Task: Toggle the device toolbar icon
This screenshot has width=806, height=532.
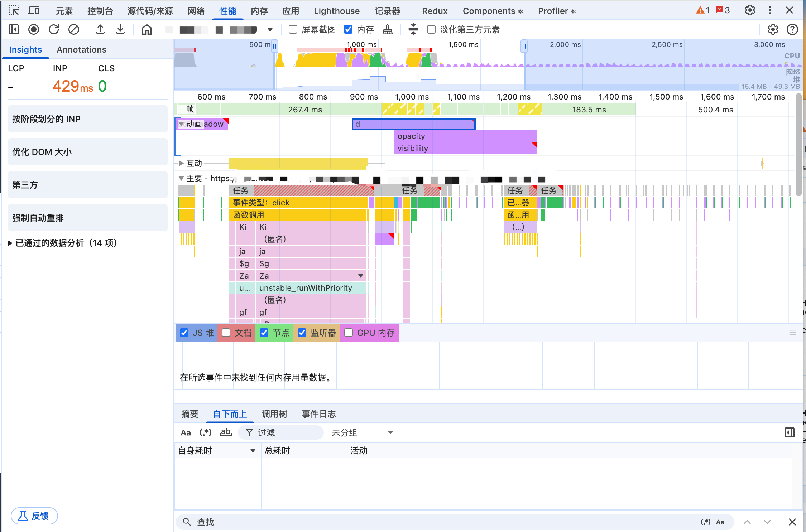Action: (x=34, y=11)
